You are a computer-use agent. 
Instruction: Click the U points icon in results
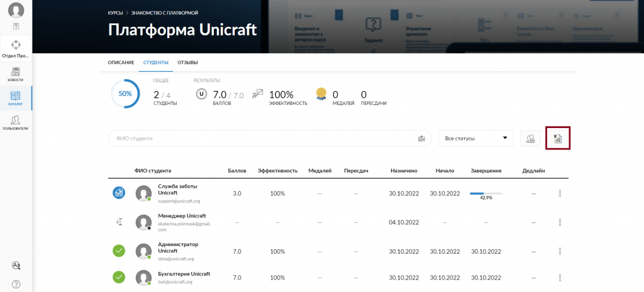(x=201, y=94)
